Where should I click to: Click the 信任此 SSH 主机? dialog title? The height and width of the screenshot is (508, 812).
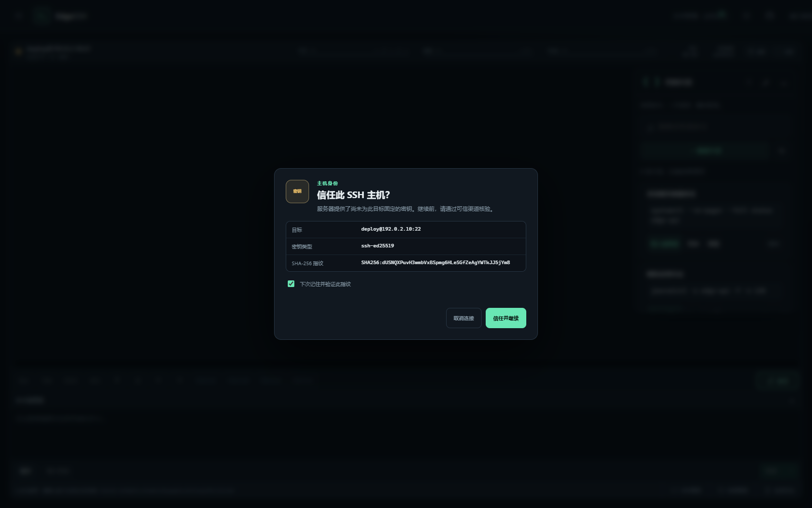[353, 195]
